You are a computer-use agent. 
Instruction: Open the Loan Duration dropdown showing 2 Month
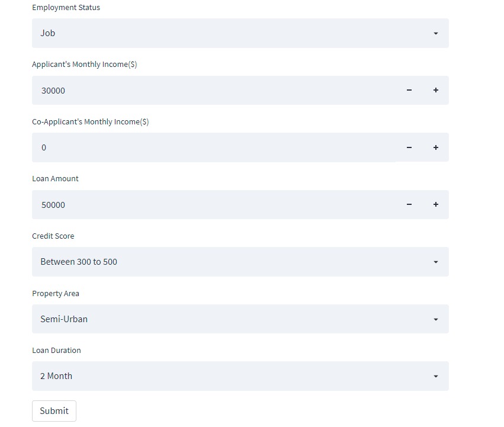pos(237,375)
